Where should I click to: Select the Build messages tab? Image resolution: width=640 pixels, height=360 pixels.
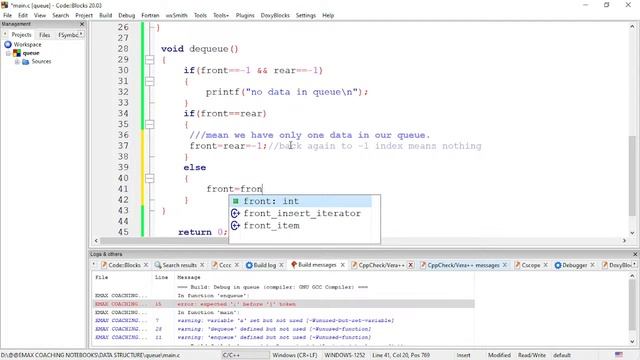click(x=313, y=265)
